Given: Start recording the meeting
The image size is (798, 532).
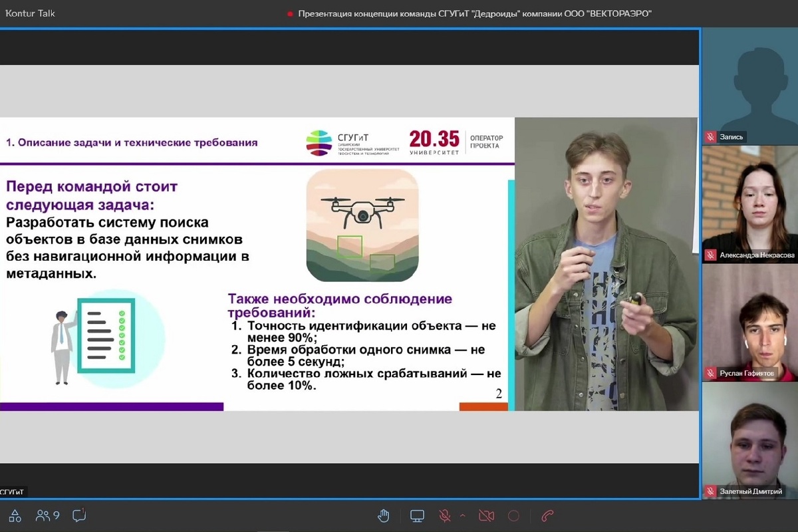Looking at the screenshot, I should pos(513,515).
